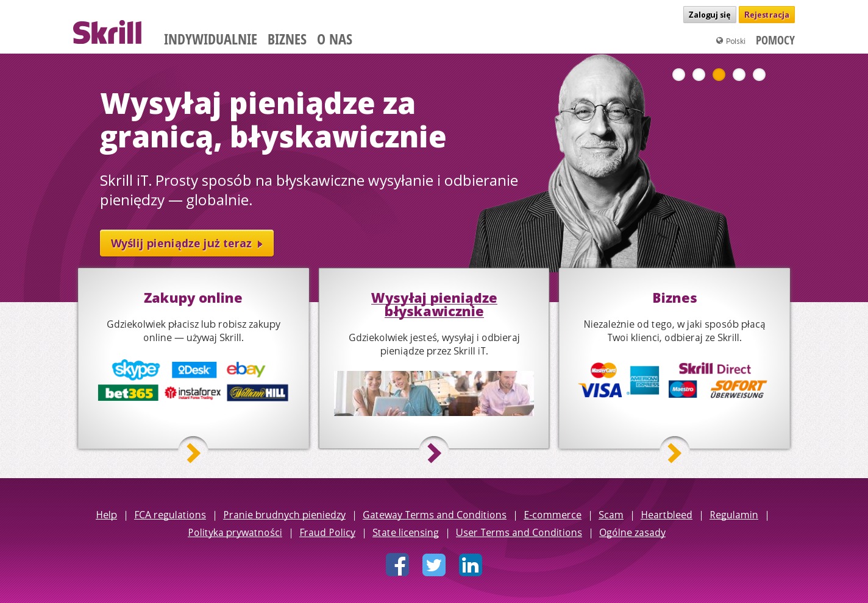Click the Skrill logo
This screenshot has width=868, height=603.
pos(107,32)
